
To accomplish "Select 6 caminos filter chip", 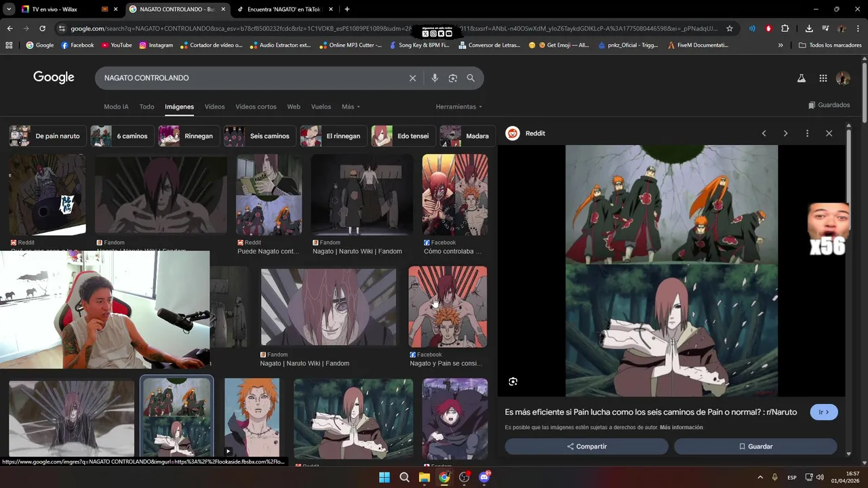I will click(121, 136).
